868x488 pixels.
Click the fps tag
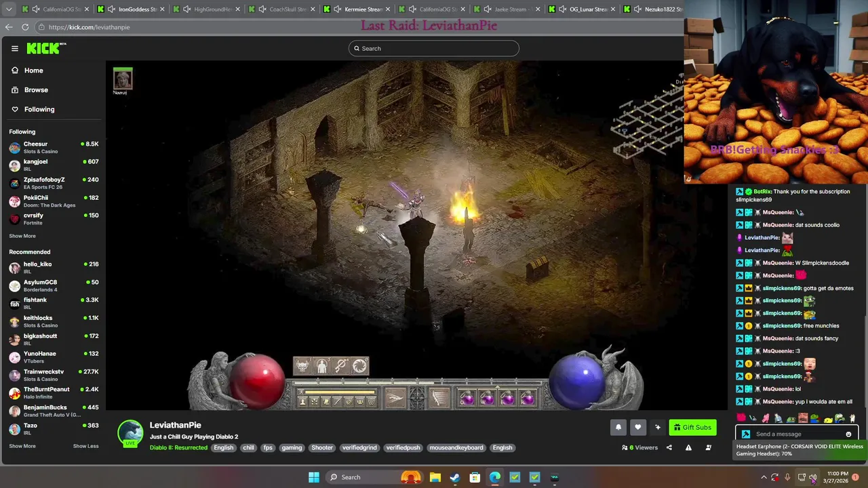(x=268, y=447)
